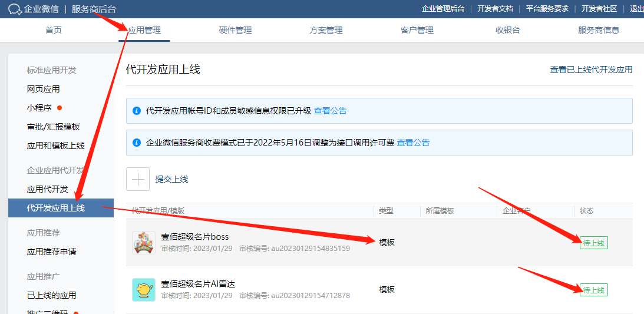
Task: Click 查看公告 in the 收费模式 notice
Action: [413, 143]
